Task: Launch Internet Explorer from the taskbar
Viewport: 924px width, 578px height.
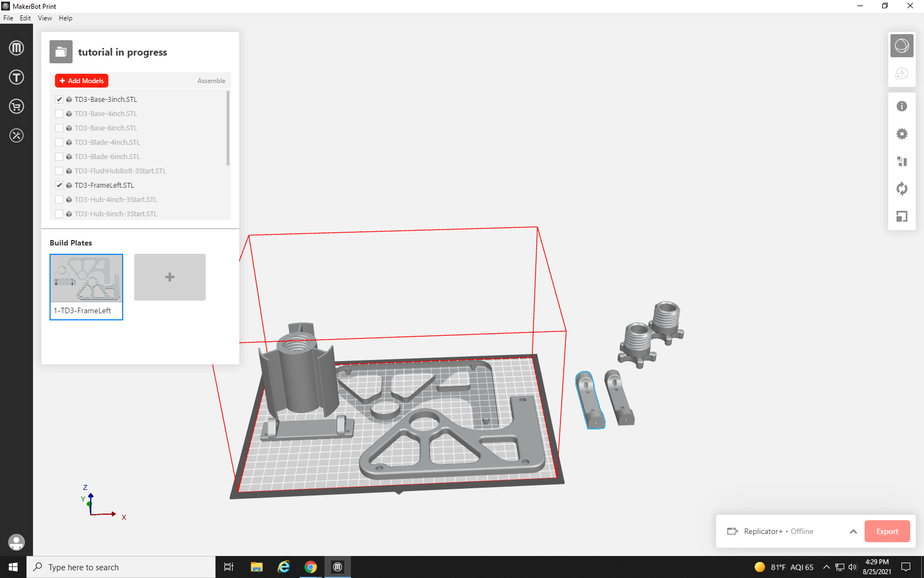Action: pos(284,567)
